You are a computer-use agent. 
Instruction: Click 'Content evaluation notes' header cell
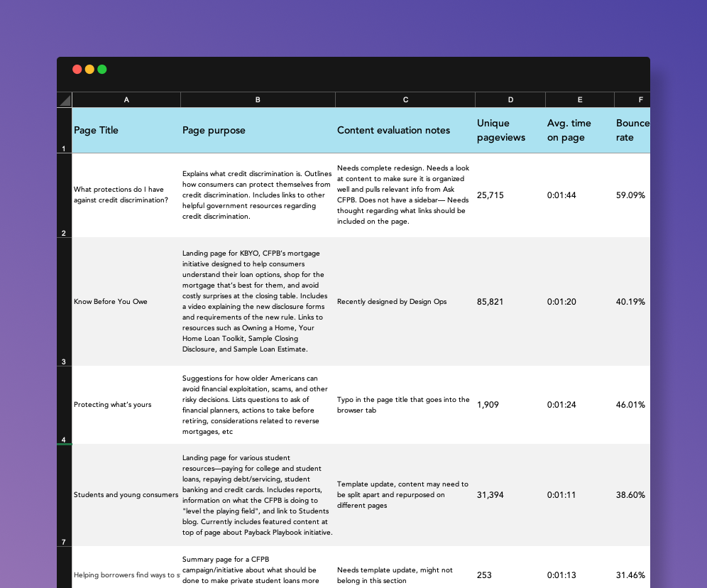tap(405, 131)
